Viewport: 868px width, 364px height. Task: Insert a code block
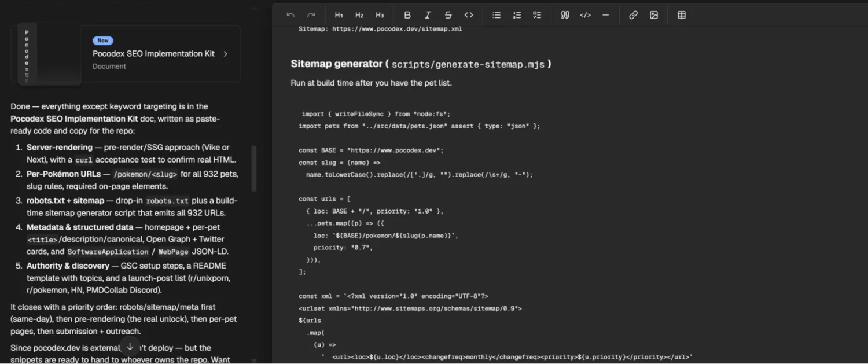586,15
